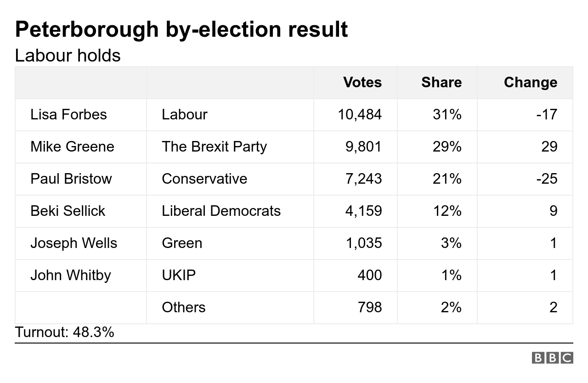Click the Liberal Democrats party label
This screenshot has width=588, height=383.
221,211
